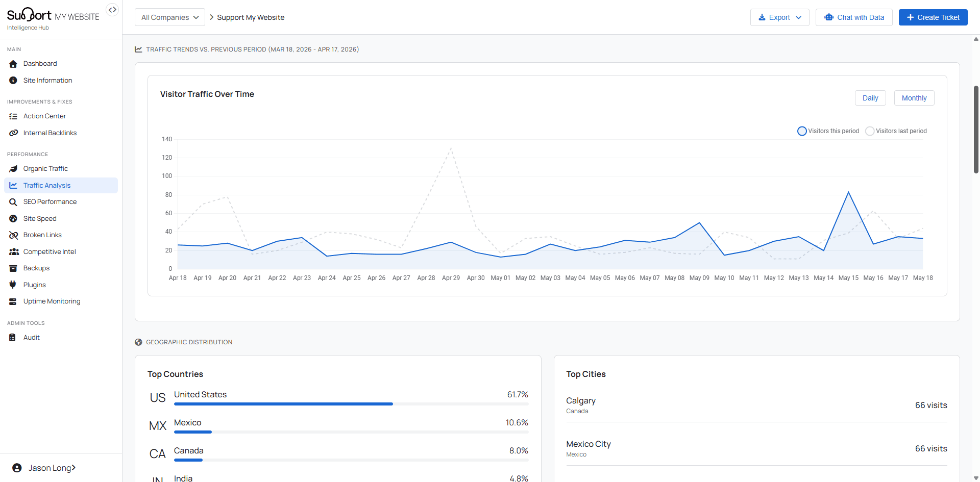Click the Backups archive icon
Screen dimensions: 980x482
point(13,268)
